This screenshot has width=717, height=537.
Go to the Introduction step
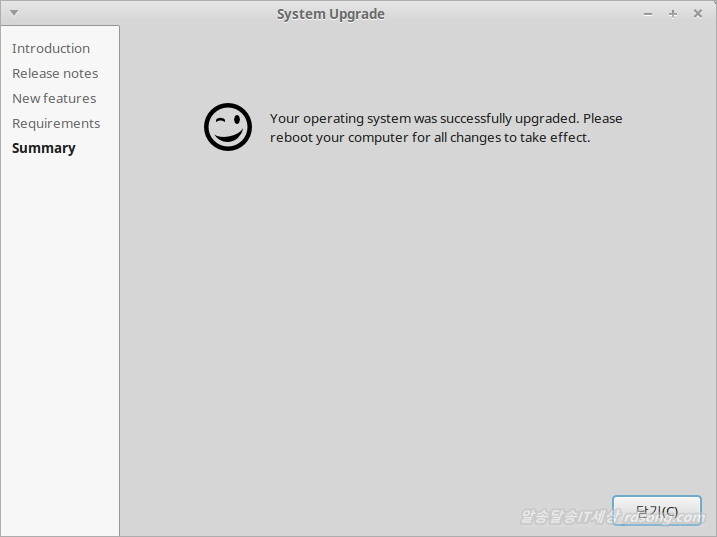coord(51,48)
